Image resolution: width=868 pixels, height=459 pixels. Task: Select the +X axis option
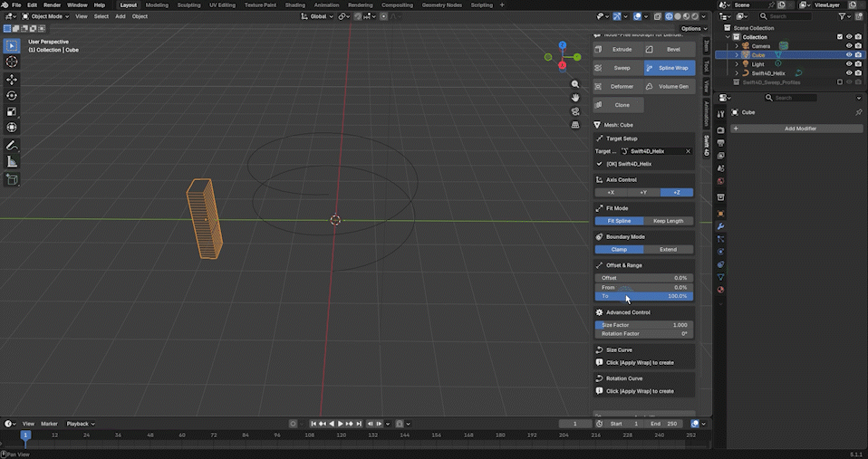[611, 193]
